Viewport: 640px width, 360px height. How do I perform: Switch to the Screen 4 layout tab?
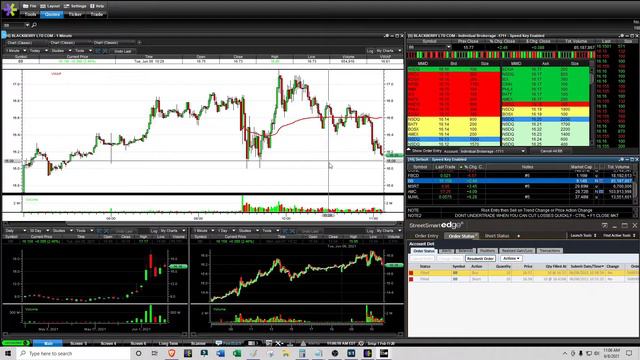pos(108,343)
